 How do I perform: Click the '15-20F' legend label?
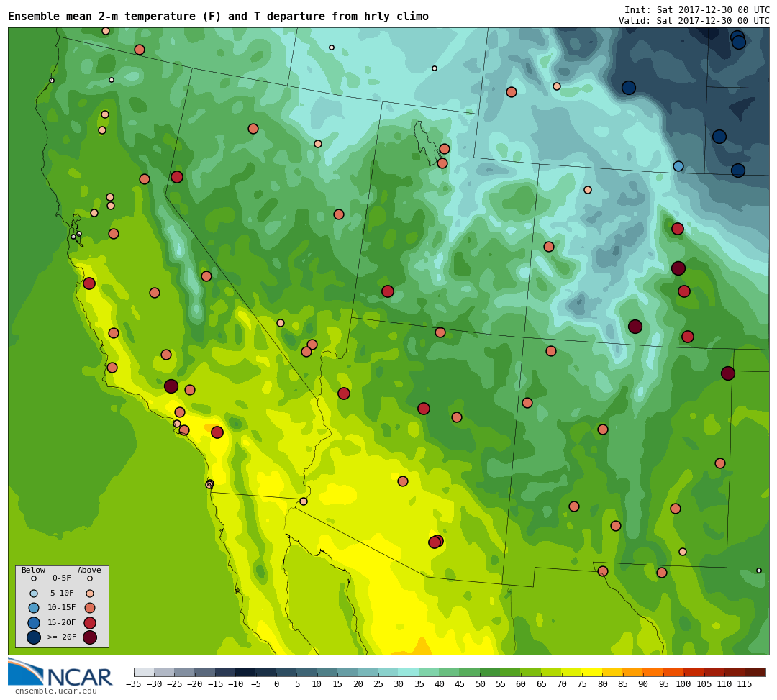(x=61, y=623)
